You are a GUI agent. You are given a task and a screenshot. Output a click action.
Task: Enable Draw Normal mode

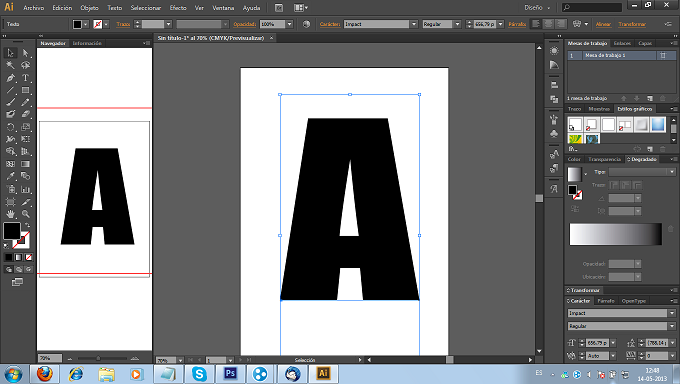pyautogui.click(x=9, y=269)
